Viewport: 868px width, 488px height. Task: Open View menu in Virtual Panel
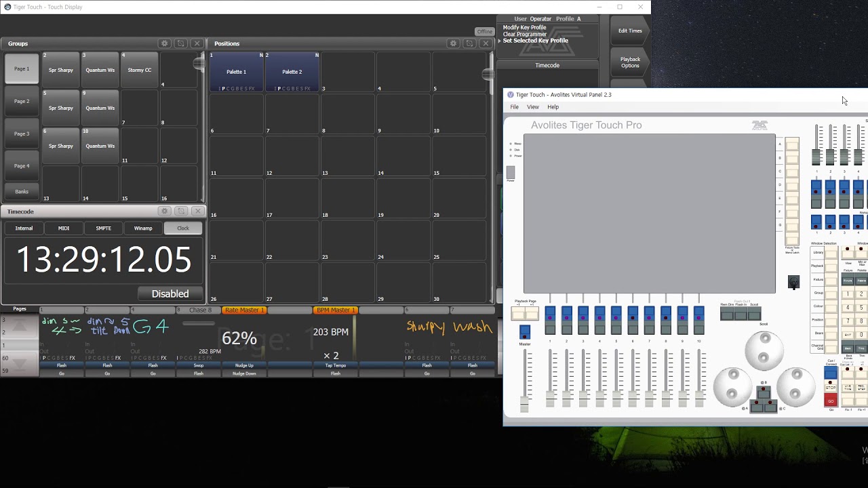(x=533, y=107)
